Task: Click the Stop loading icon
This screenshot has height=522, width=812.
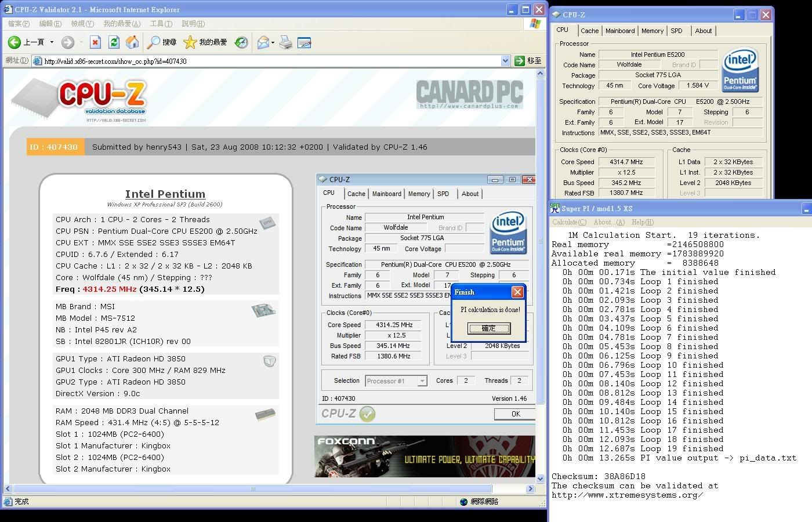Action: coord(96,42)
